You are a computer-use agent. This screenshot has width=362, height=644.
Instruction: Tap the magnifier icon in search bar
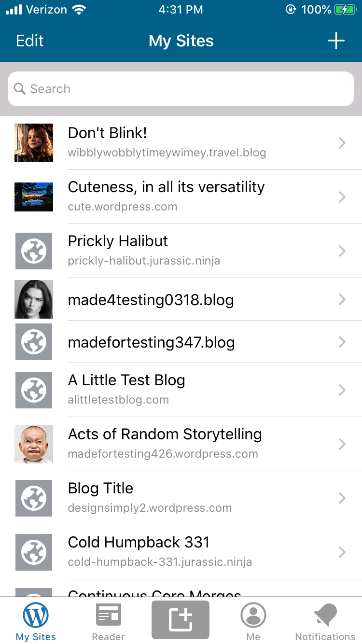(20, 89)
